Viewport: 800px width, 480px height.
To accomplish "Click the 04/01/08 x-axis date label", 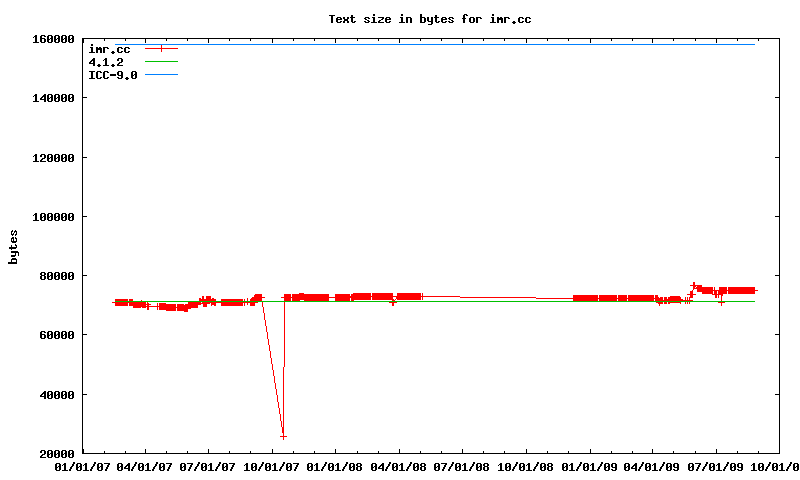I will tap(400, 467).
